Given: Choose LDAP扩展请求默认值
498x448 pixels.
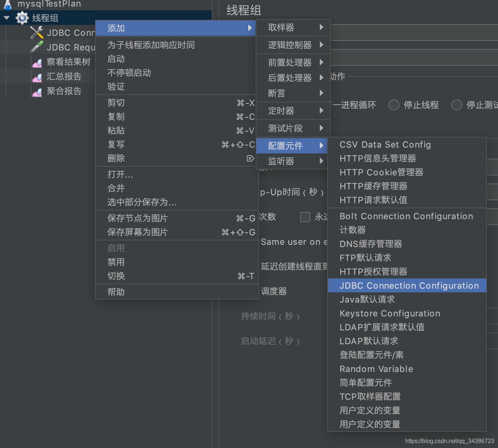Looking at the screenshot, I should click(x=407, y=327).
